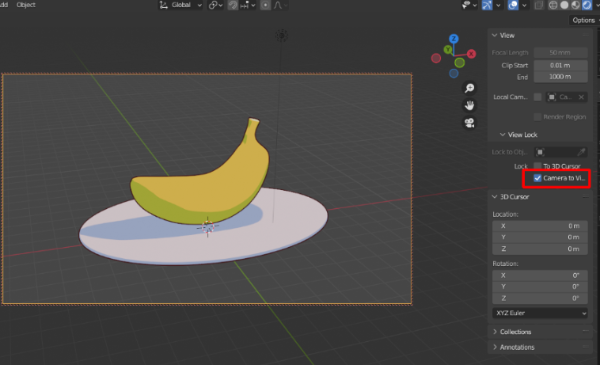Open the transform pivot point dropdown
The height and width of the screenshot is (365, 600).
coord(215,5)
